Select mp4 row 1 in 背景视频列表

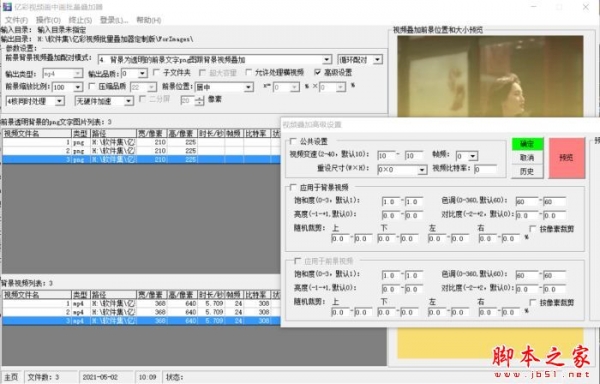(x=141, y=303)
